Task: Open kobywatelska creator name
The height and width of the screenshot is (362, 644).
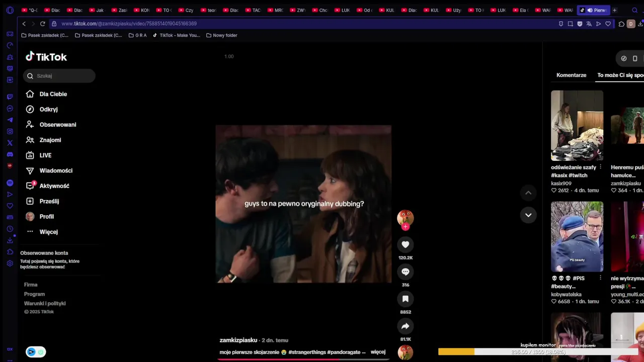Action: (x=566, y=295)
